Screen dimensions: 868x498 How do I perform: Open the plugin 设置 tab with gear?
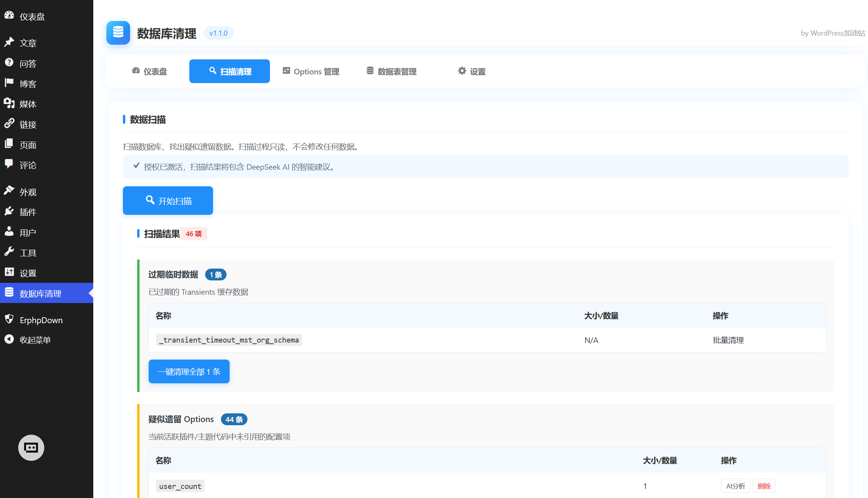472,71
